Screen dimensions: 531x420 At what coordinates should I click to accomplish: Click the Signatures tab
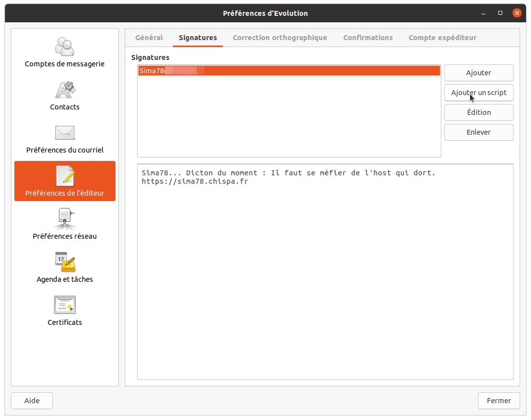coord(198,38)
